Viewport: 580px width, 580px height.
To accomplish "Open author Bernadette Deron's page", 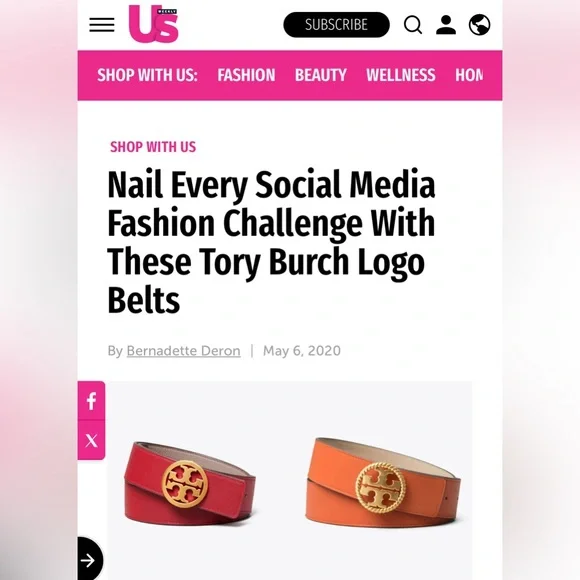I will tap(183, 351).
